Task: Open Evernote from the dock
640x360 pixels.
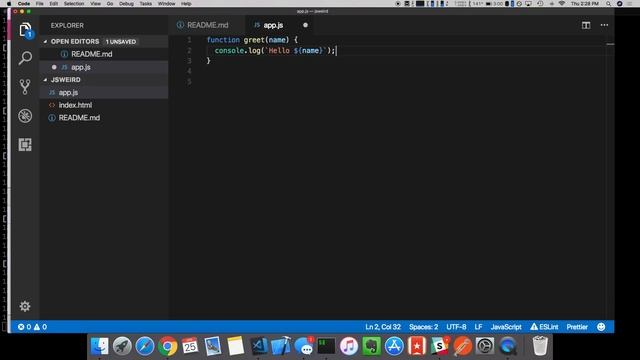Action: tap(371, 346)
